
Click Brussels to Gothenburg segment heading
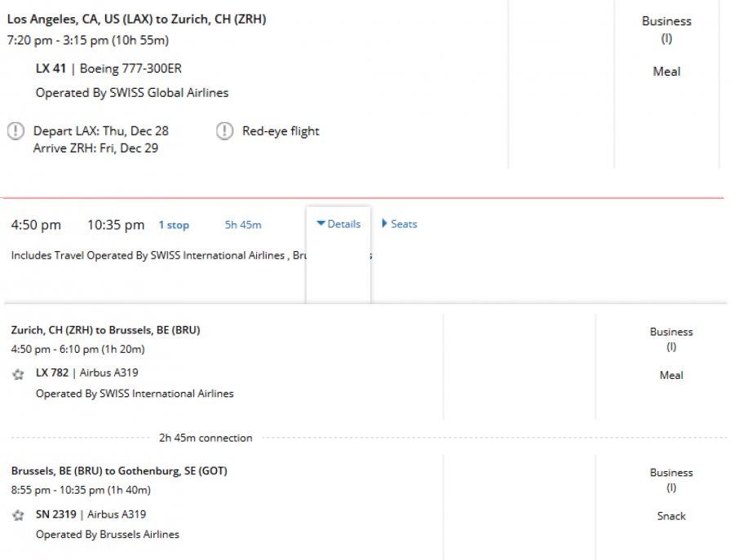119,470
